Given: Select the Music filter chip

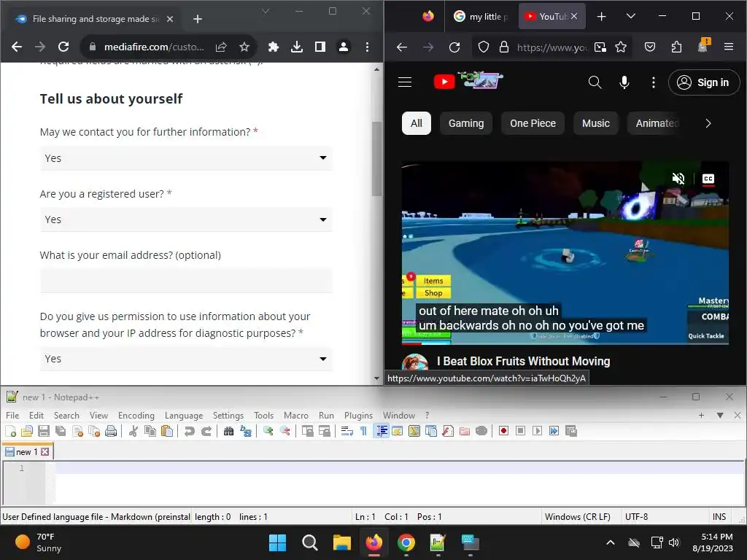Looking at the screenshot, I should click(595, 123).
